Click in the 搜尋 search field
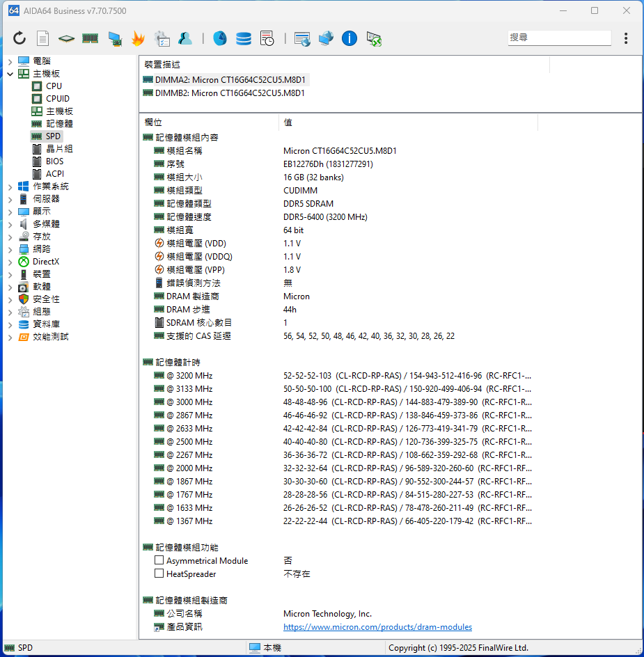The height and width of the screenshot is (657, 644). point(559,38)
